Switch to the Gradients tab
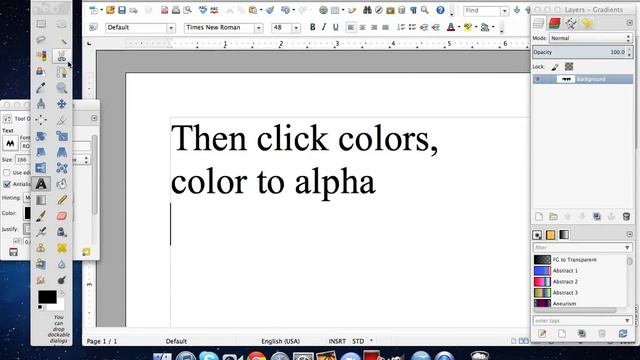Viewport: 640px width, 360px height. pos(564,235)
